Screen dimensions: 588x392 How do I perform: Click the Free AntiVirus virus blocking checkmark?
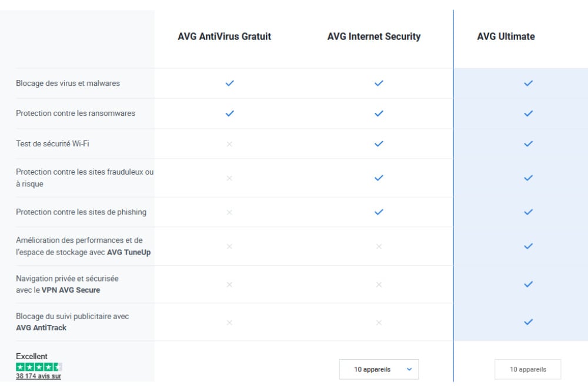[229, 83]
